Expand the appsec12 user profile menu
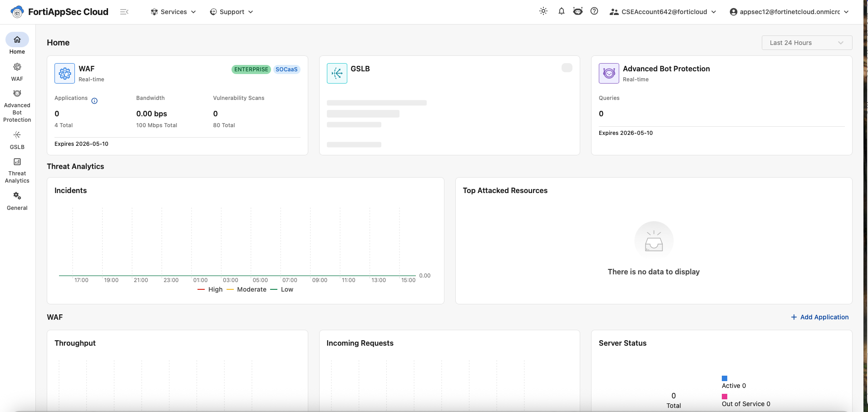 tap(789, 12)
